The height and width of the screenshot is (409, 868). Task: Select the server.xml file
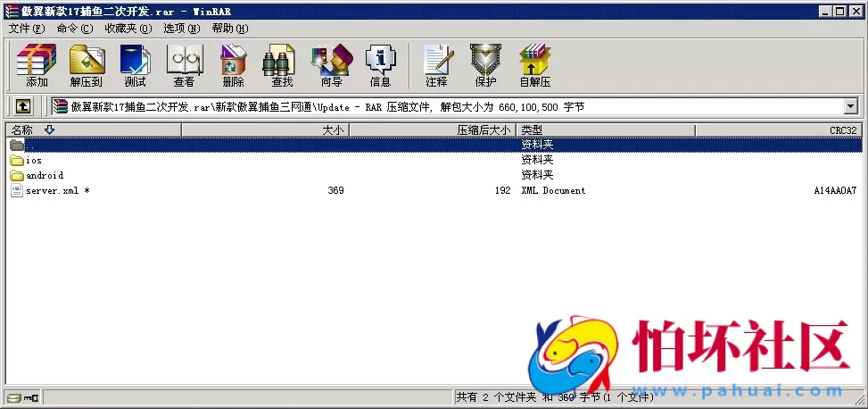pos(52,191)
